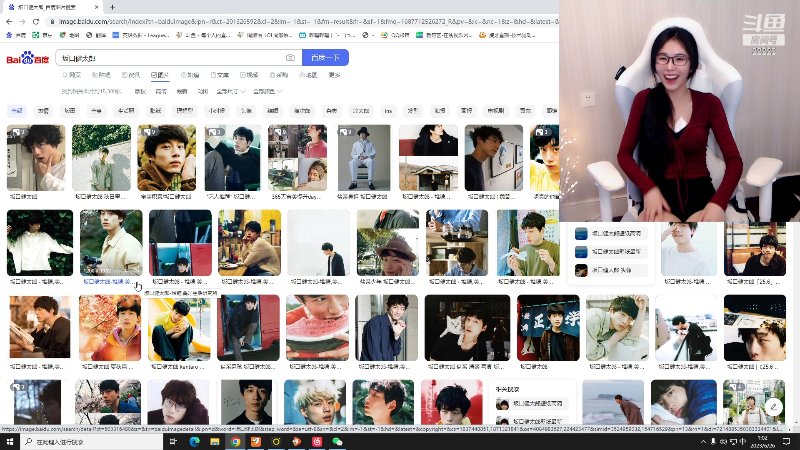Show hidden system tray icons chevron
Viewport: 800px width, 450px height.
tap(703, 442)
